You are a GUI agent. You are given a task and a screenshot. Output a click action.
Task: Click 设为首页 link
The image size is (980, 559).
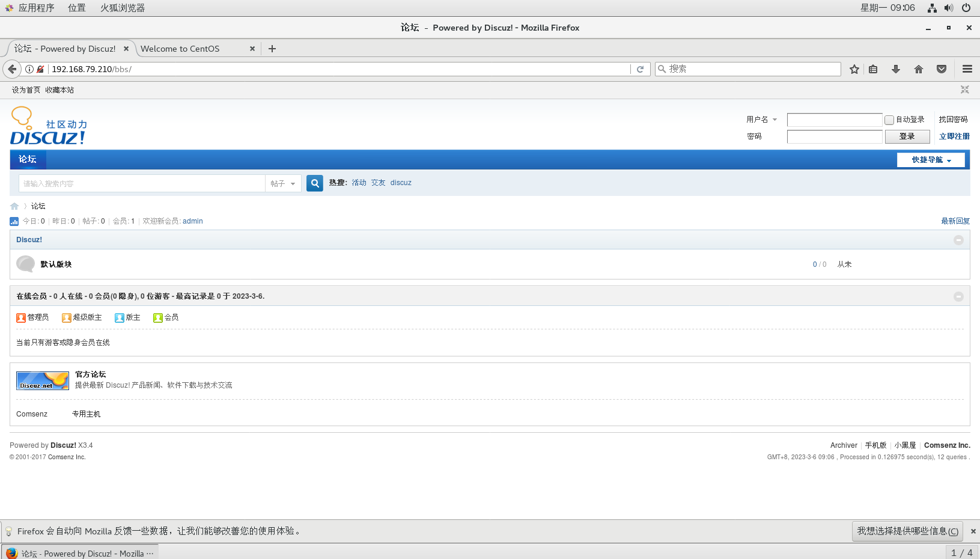click(26, 90)
